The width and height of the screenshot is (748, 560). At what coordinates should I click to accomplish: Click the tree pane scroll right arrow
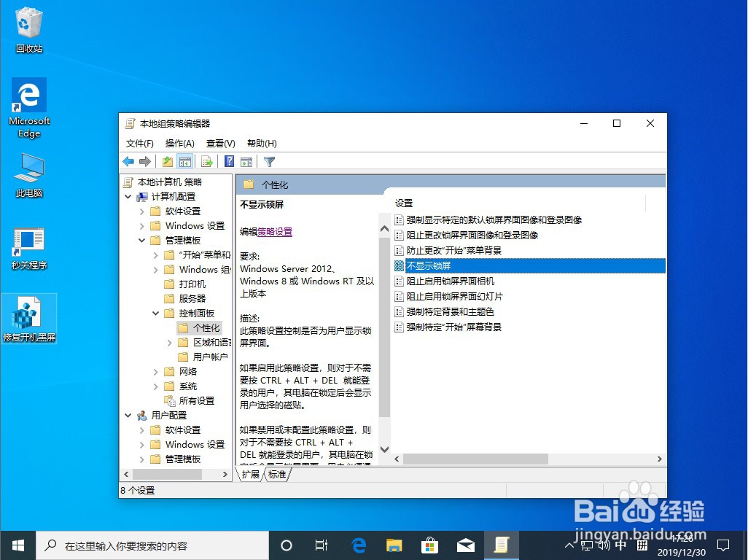225,474
